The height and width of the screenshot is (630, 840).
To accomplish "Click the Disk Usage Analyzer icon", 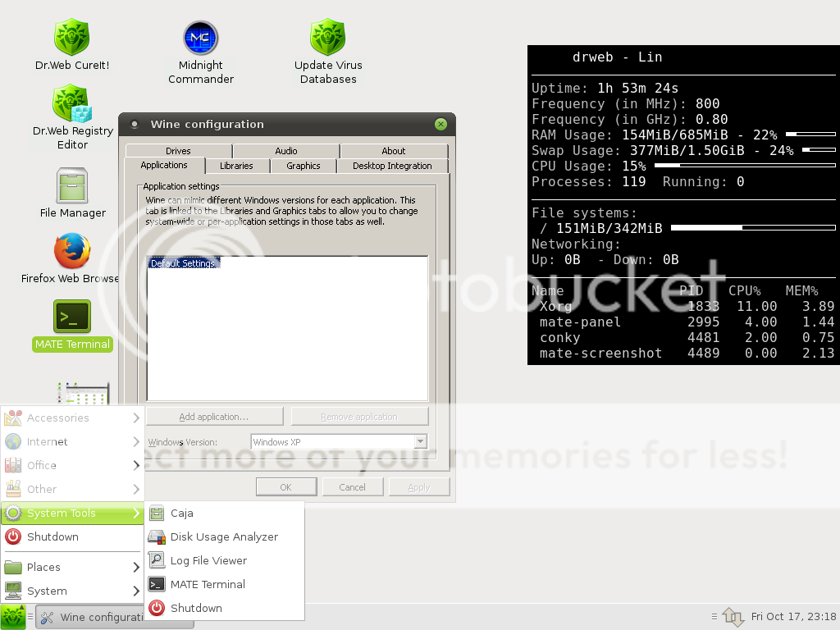I will (157, 536).
